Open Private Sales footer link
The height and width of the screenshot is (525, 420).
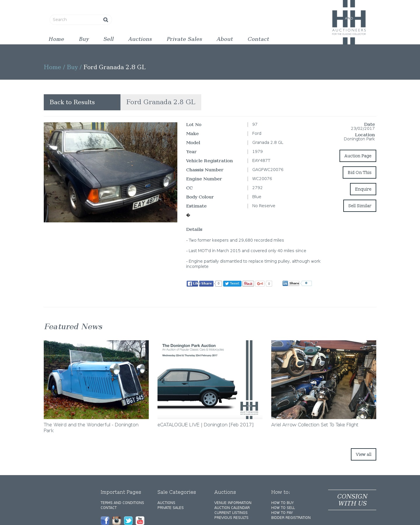pyautogui.click(x=171, y=508)
